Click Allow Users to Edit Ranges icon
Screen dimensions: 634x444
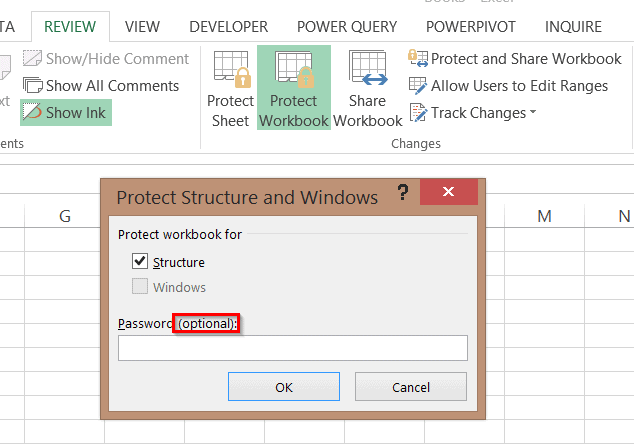coord(418,86)
